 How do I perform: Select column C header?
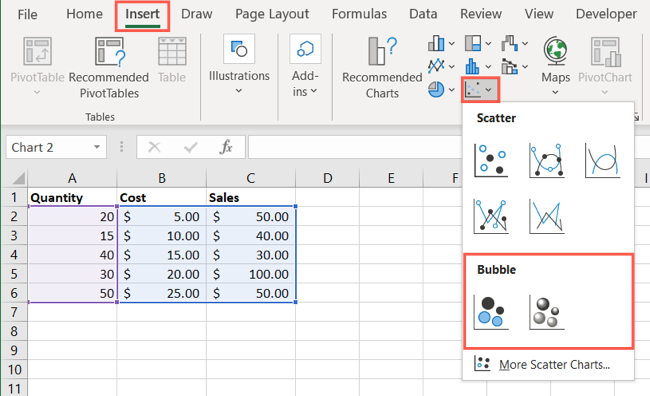pyautogui.click(x=251, y=178)
